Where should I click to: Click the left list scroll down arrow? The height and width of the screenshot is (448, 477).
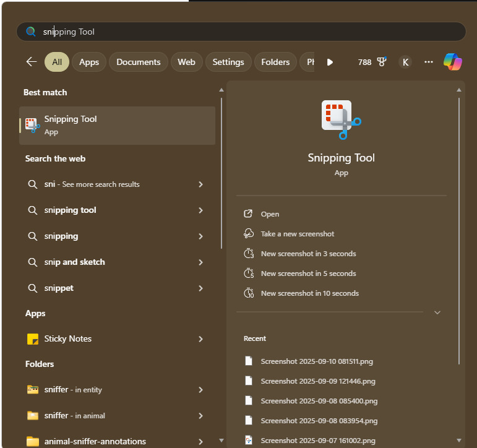tap(221, 440)
